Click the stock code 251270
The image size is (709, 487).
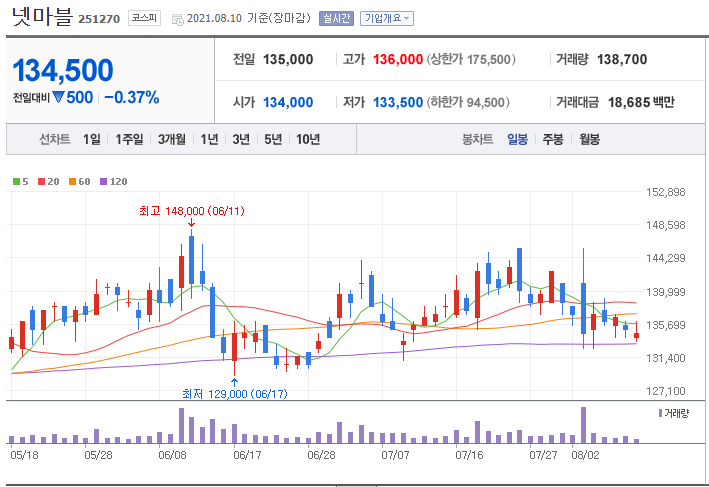coord(99,19)
